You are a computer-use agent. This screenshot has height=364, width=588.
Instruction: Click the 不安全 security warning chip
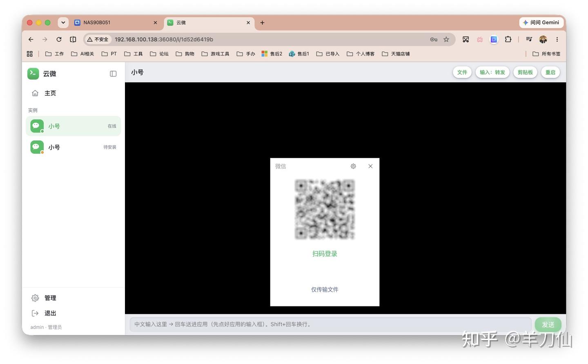[x=98, y=40]
